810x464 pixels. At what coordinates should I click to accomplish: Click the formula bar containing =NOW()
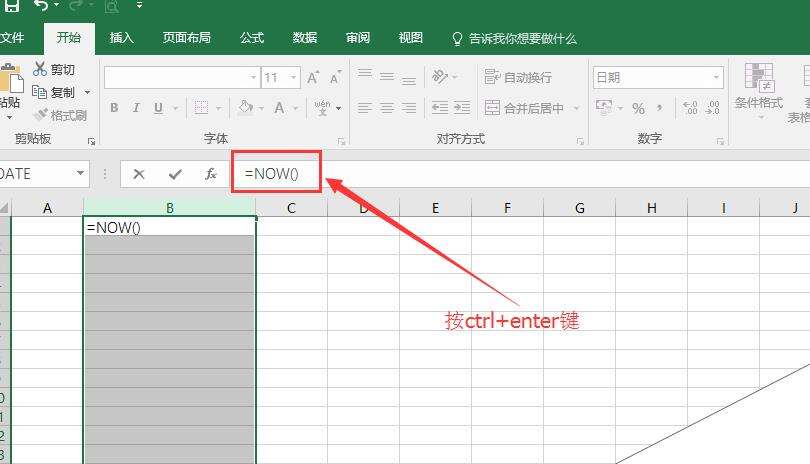522,174
